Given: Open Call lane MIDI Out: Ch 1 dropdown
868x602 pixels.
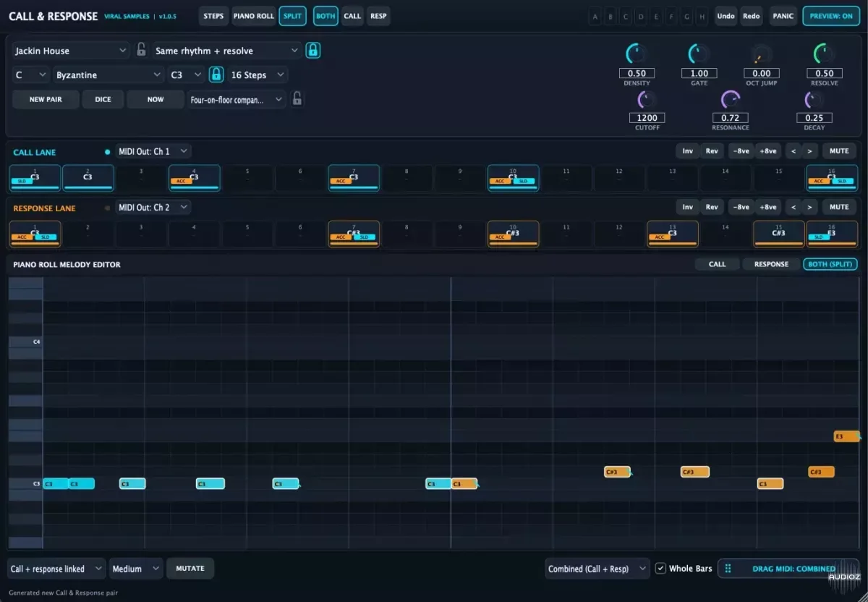Looking at the screenshot, I should (153, 151).
